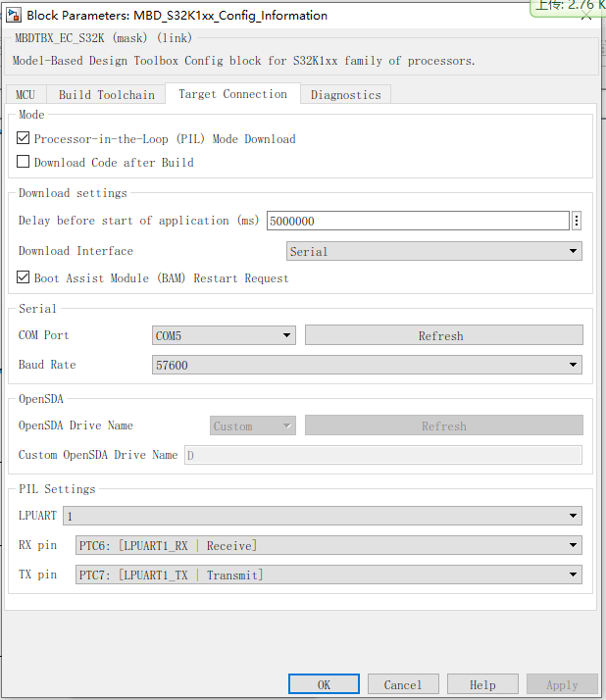Open the three-dot menu beside delay field
This screenshot has height=700, width=606.
click(577, 221)
